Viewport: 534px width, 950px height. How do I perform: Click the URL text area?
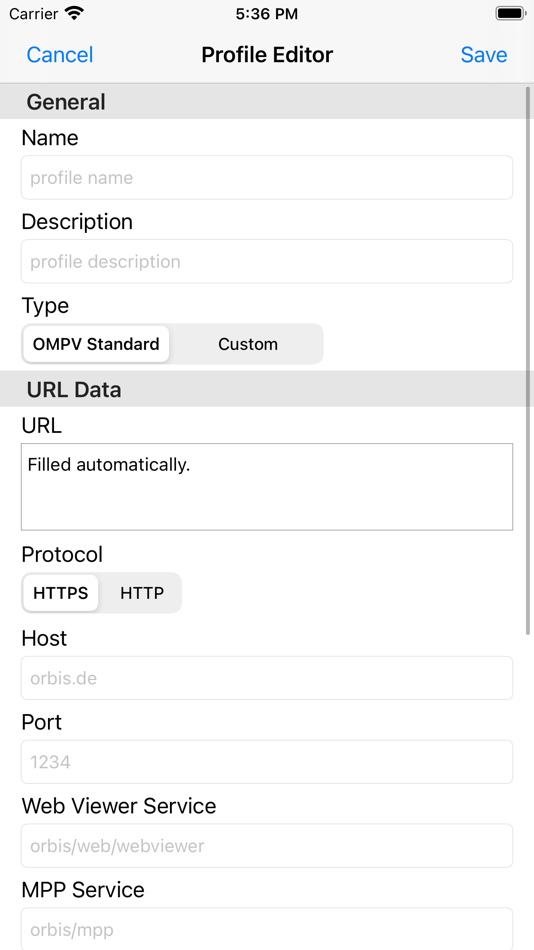[267, 487]
